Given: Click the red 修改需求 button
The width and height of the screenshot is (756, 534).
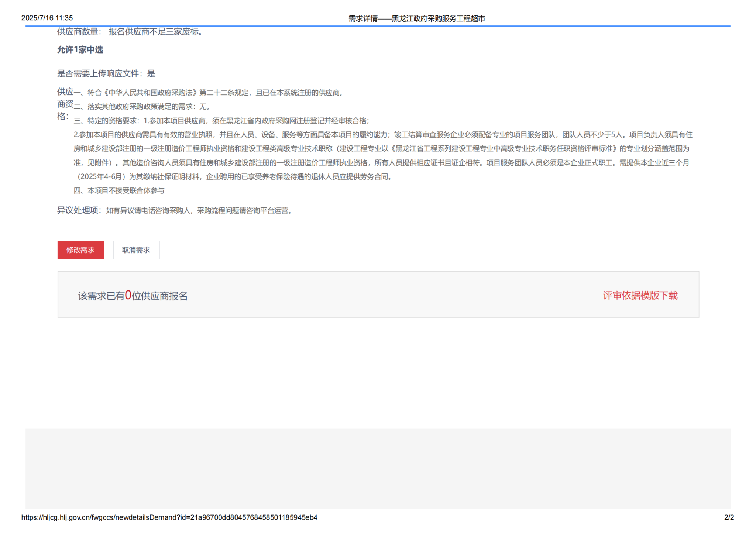Looking at the screenshot, I should point(80,250).
